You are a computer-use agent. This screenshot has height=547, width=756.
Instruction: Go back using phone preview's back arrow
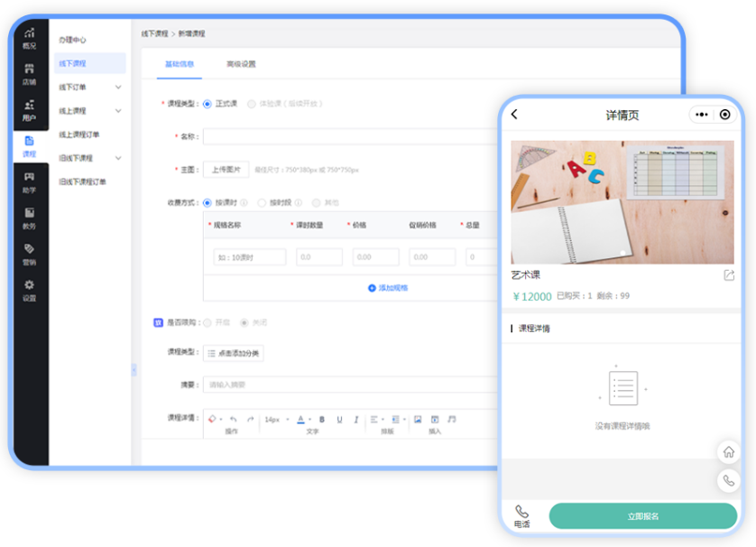coord(514,115)
